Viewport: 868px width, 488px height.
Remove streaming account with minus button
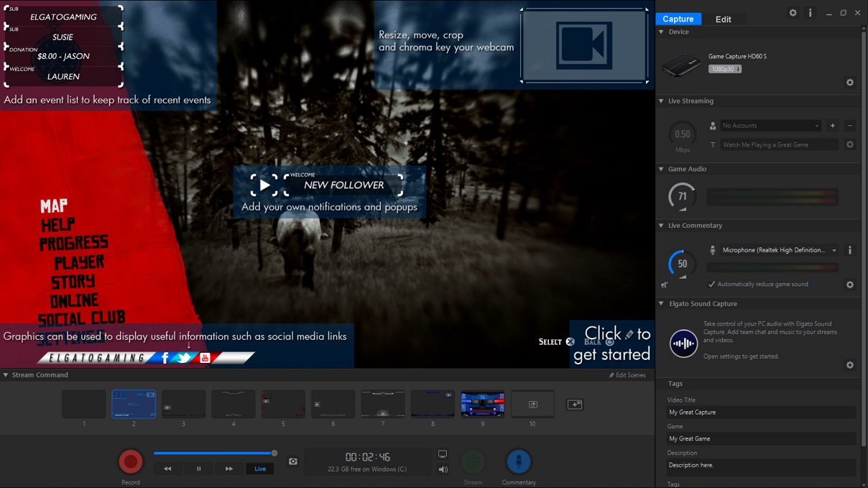click(850, 126)
